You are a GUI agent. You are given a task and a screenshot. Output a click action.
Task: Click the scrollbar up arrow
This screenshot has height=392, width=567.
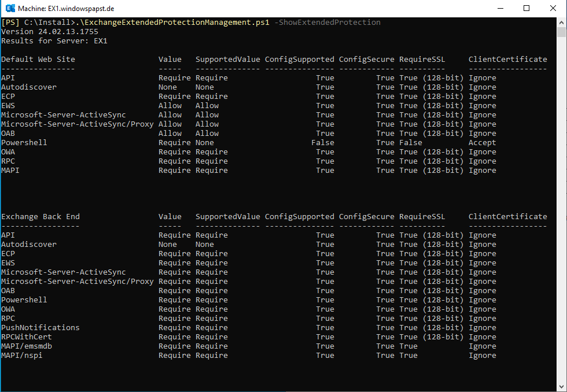coord(562,22)
